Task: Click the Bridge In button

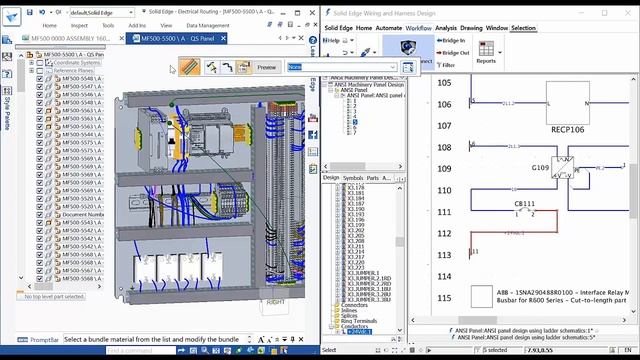Action: [x=451, y=40]
